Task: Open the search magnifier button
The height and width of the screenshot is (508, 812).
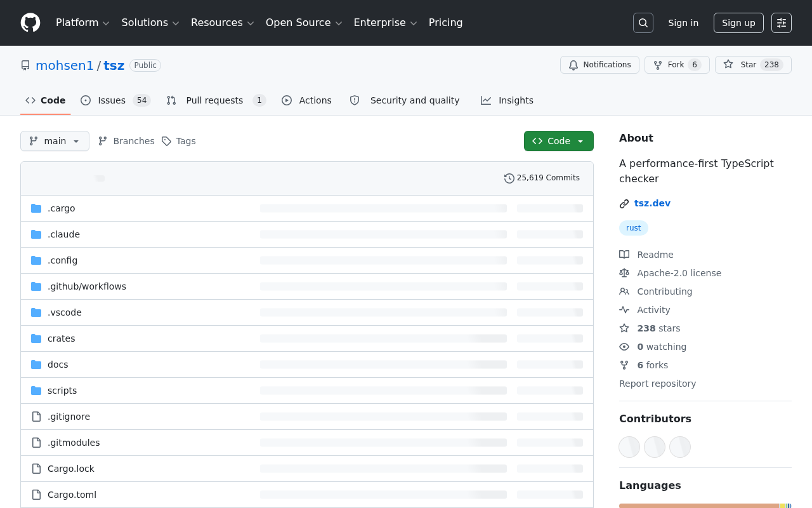Action: point(643,23)
